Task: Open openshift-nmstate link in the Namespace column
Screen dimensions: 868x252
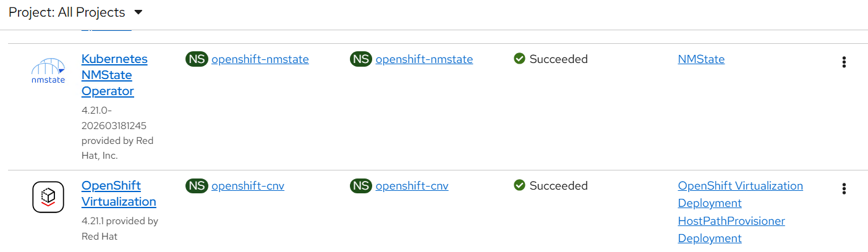Action: pos(260,59)
